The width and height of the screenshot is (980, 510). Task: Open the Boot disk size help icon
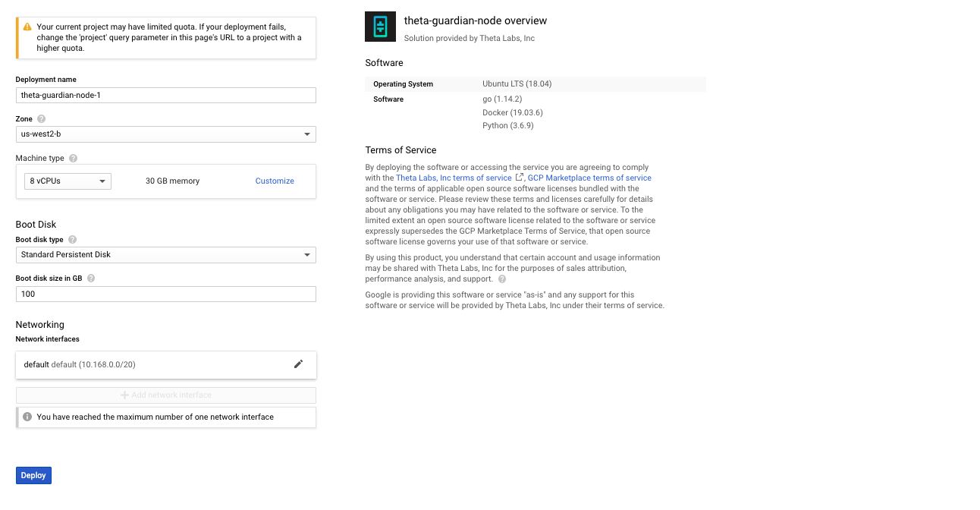point(91,279)
